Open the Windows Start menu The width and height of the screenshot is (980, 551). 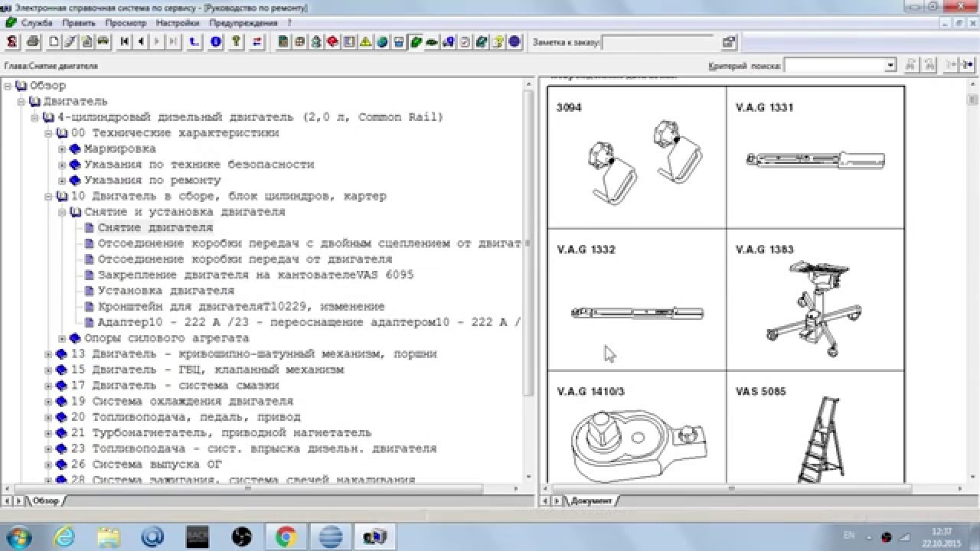pos(19,536)
